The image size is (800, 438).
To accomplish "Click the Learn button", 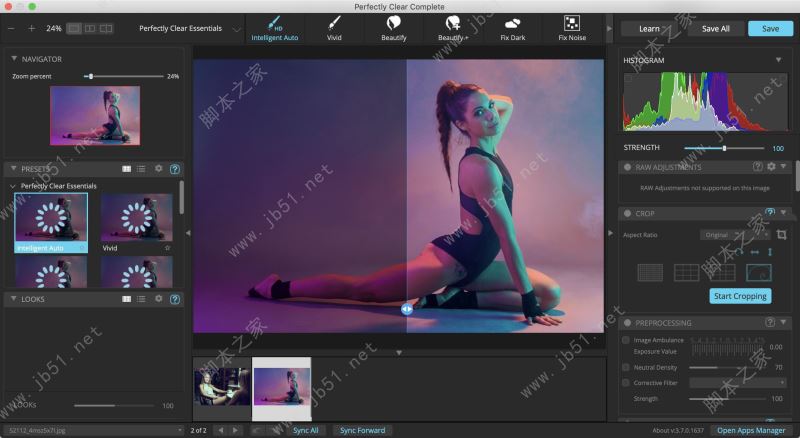I will click(649, 29).
